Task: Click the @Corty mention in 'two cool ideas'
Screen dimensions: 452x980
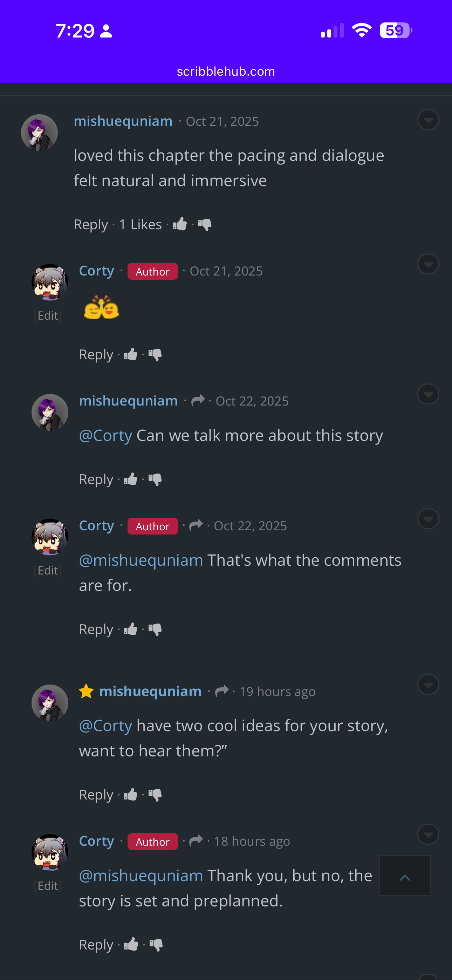Action: point(105,726)
